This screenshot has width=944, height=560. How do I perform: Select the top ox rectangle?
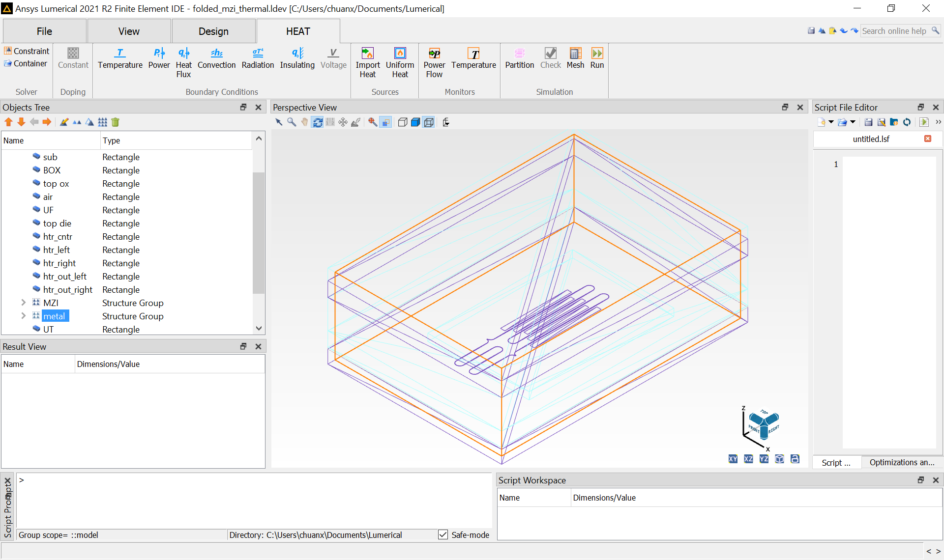pyautogui.click(x=56, y=183)
